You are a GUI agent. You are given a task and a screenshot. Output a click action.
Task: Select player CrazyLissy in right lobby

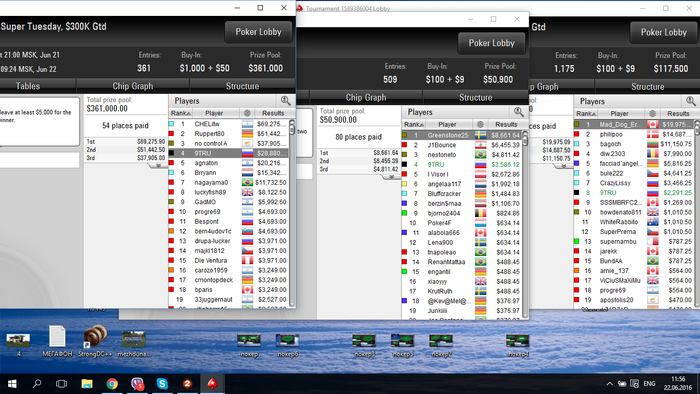click(634, 183)
